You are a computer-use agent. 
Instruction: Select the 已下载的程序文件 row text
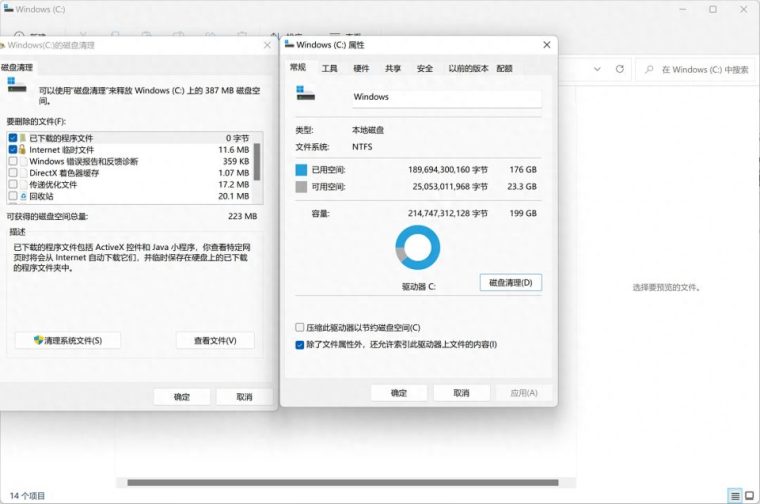pos(61,138)
